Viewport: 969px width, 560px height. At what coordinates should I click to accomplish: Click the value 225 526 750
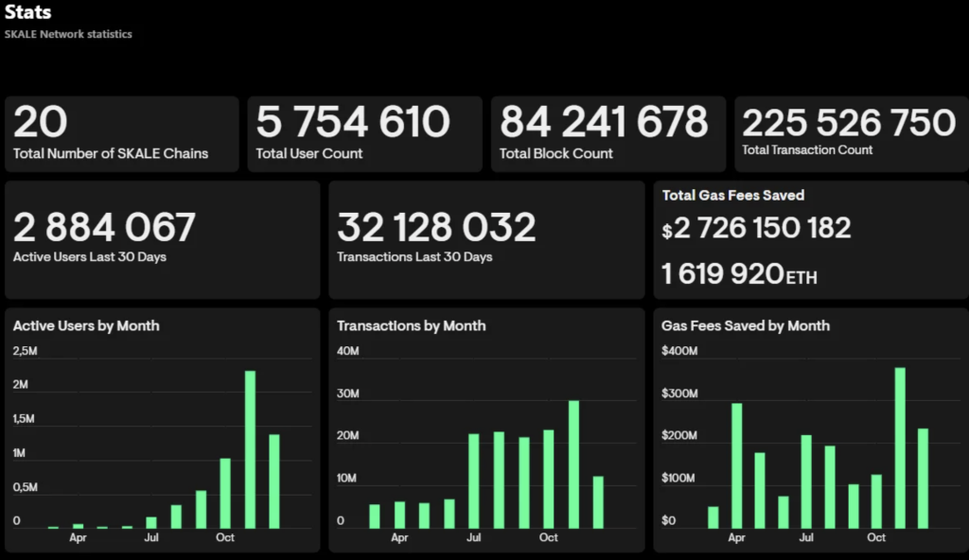[x=849, y=123]
